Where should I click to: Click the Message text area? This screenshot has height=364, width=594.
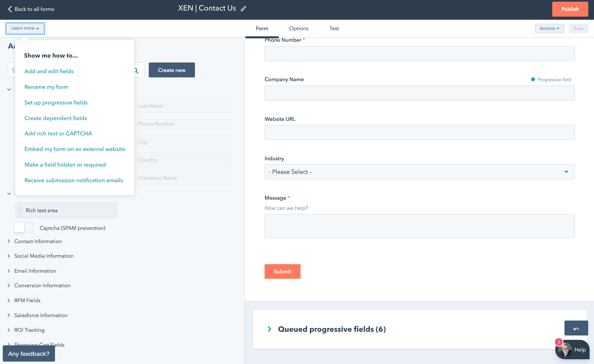[420, 226]
